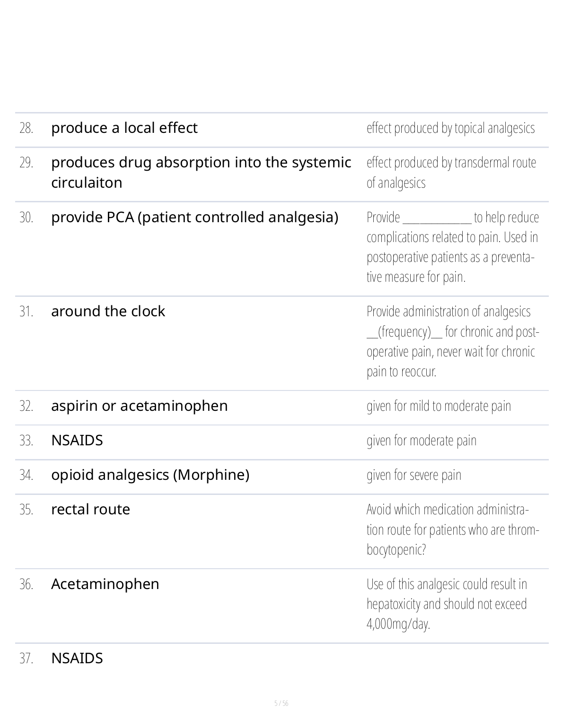Select the "given for moderate pain" definition
This screenshot has height=728, width=563.
pyautogui.click(x=421, y=441)
